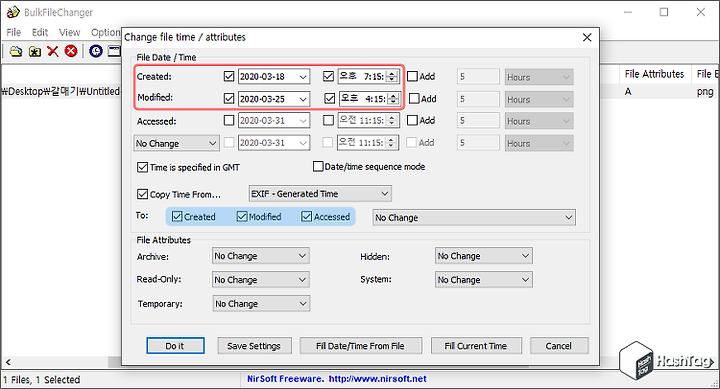The height and width of the screenshot is (389, 720).
Task: Maximize the BulkFileChanger window
Action: pos(664,12)
